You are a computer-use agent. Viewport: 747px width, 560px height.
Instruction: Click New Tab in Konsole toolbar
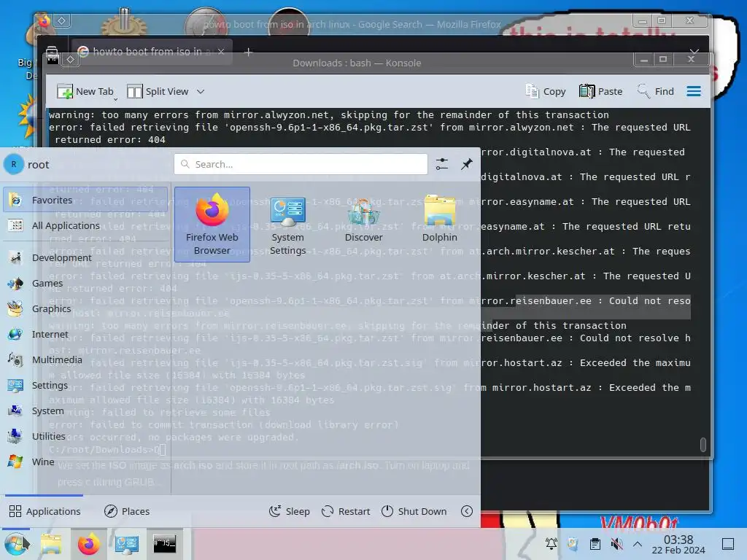pos(85,91)
